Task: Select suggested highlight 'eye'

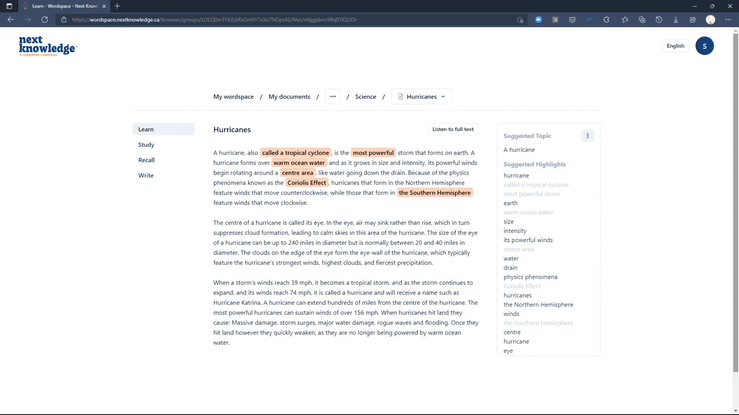Action: (x=508, y=351)
